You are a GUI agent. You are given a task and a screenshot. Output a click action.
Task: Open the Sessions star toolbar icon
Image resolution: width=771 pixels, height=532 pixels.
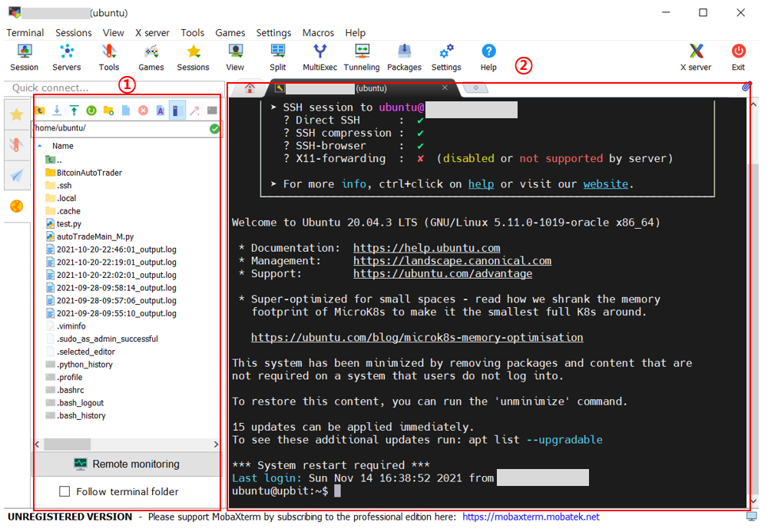[x=194, y=58]
